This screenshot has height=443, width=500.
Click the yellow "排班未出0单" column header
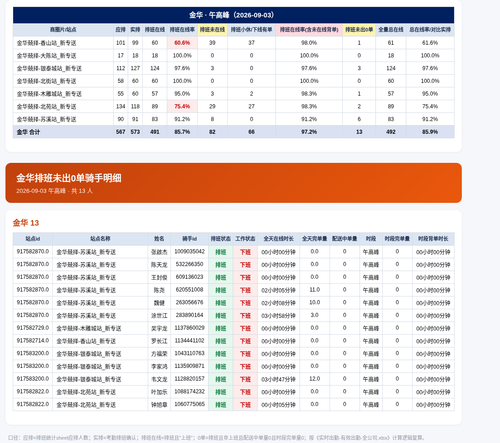359,30
